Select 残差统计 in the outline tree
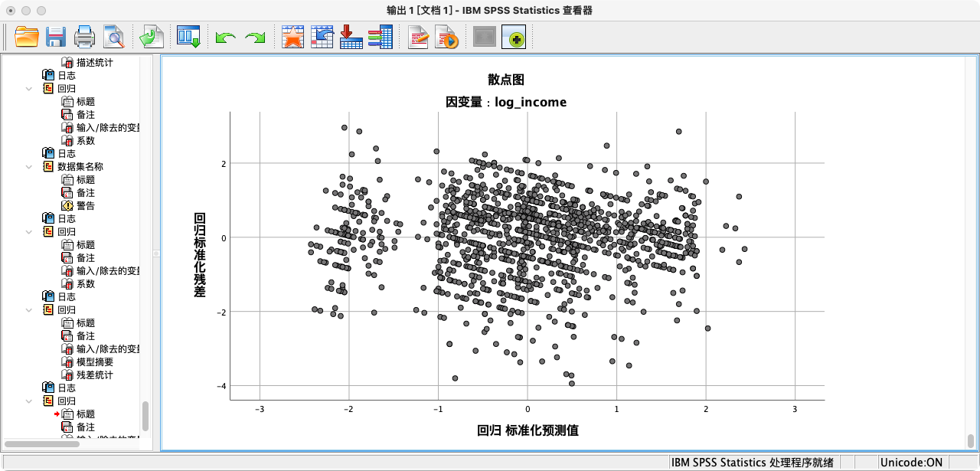Image resolution: width=980 pixels, height=471 pixels. pos(94,375)
